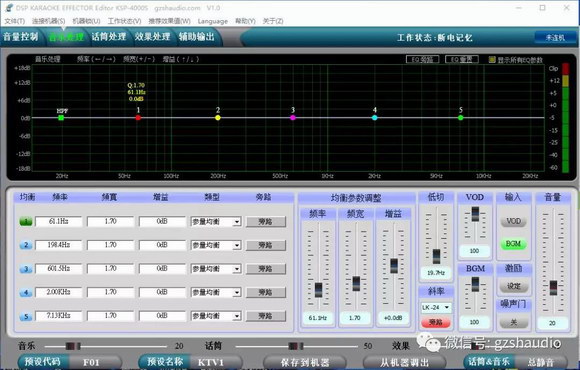The width and height of the screenshot is (580, 370).
Task: Click the band 5 frequency field 7.13KHz
Action: click(58, 316)
